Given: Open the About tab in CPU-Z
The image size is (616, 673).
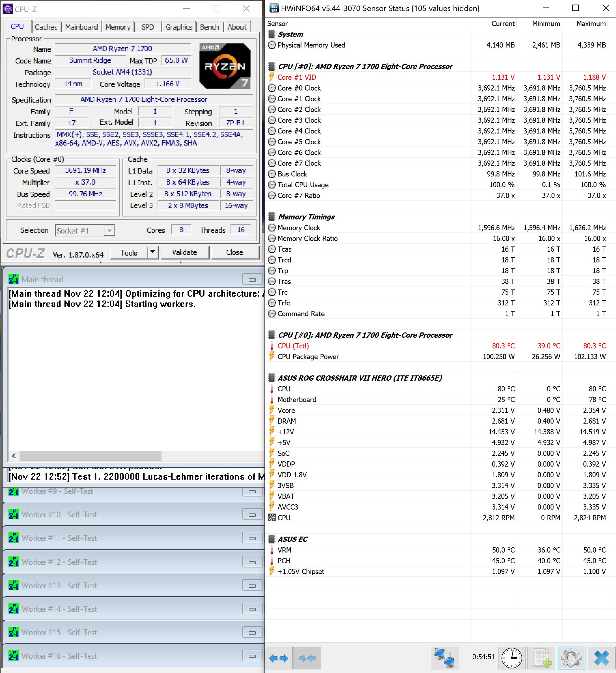Looking at the screenshot, I should (x=237, y=27).
